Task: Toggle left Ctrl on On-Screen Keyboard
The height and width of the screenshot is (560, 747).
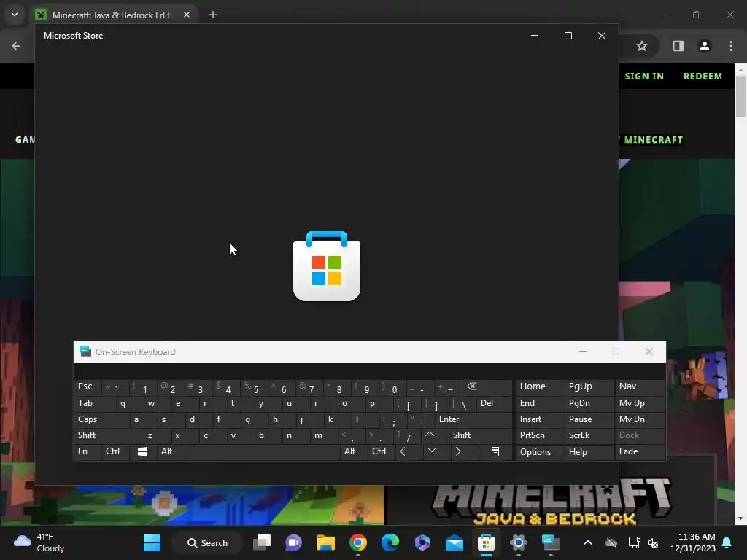Action: pyautogui.click(x=115, y=451)
